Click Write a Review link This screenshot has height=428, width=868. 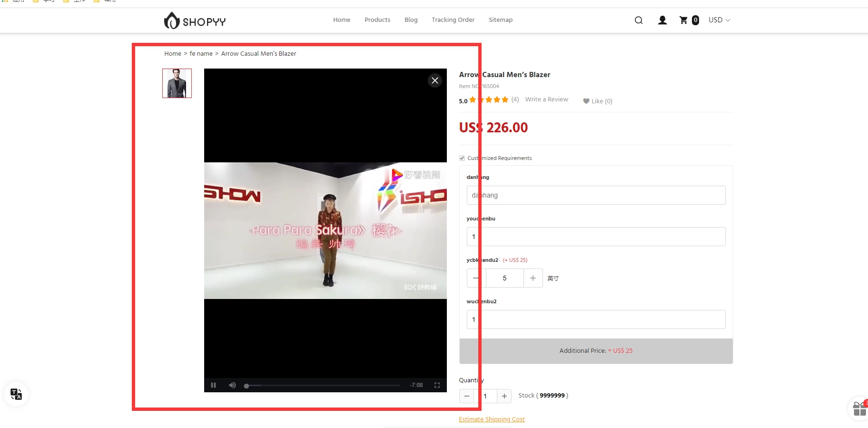[546, 100]
